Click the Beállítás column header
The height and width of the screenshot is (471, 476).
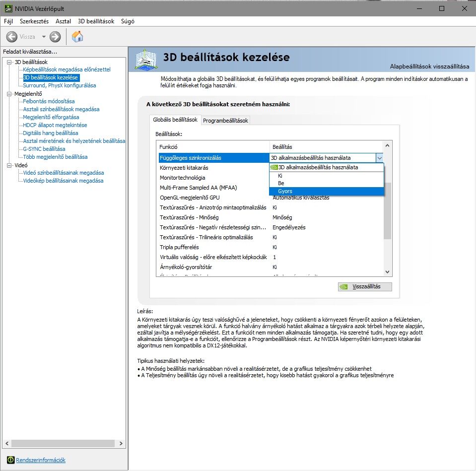(327, 147)
